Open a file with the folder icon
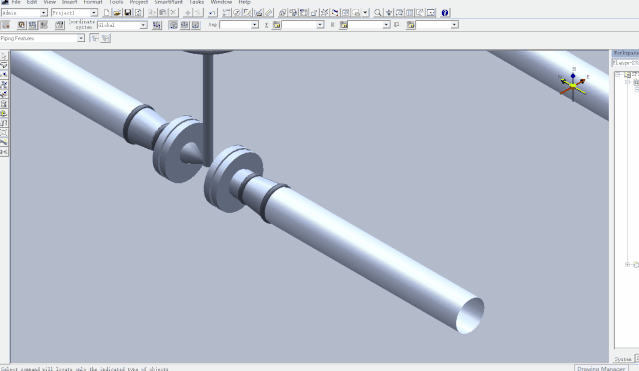This screenshot has width=639, height=371. click(117, 13)
